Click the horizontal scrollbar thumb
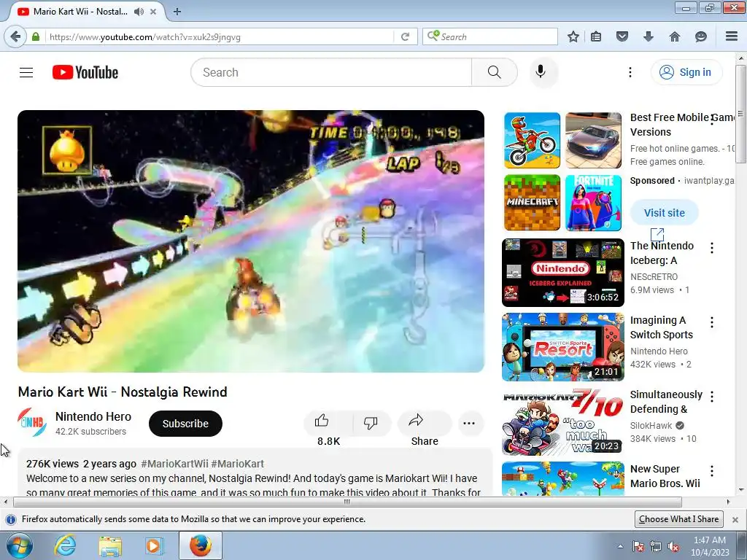 [x=347, y=502]
